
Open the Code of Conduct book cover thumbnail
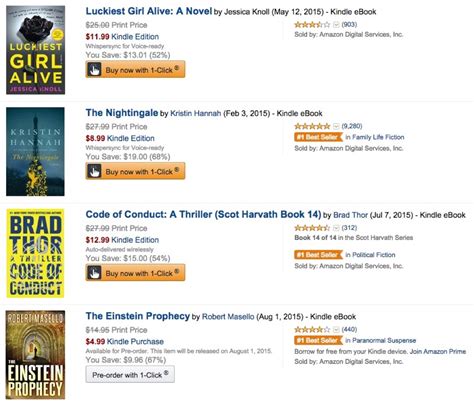35,253
